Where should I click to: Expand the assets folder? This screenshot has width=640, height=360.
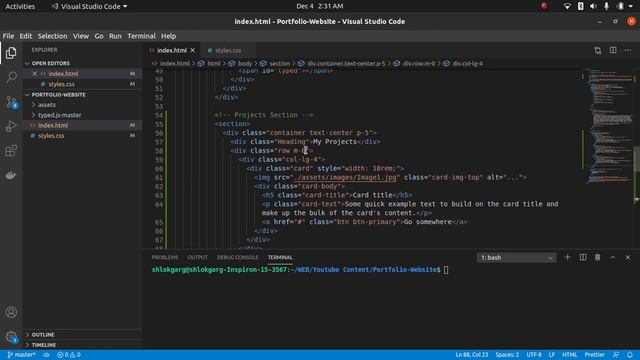(x=47, y=105)
